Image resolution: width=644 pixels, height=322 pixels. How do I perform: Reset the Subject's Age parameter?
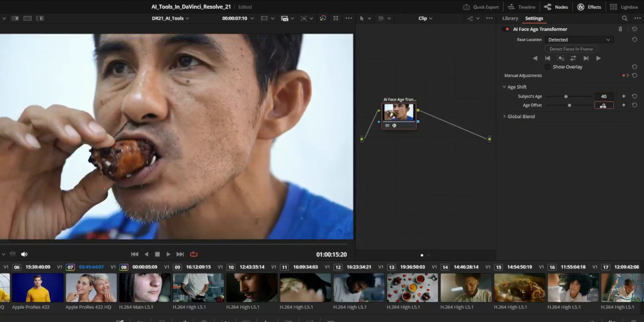[x=634, y=96]
